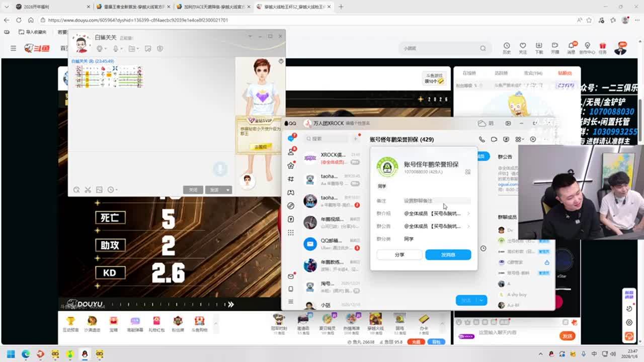Open the scissors screenshot tool
The width and height of the screenshot is (644, 362).
click(x=88, y=190)
